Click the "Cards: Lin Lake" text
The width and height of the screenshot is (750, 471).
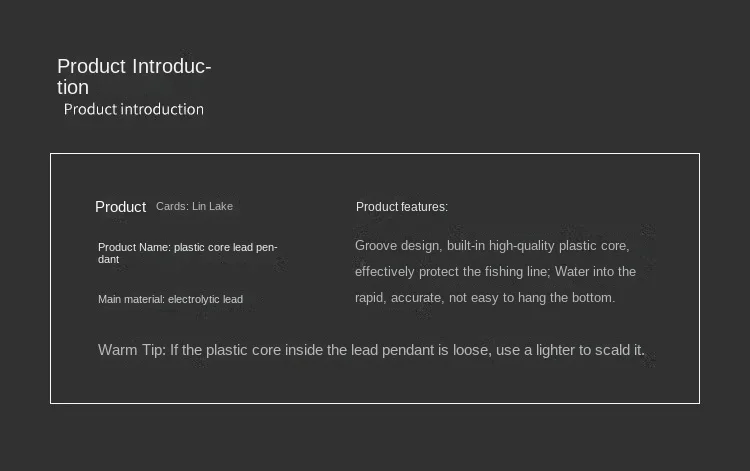194,206
